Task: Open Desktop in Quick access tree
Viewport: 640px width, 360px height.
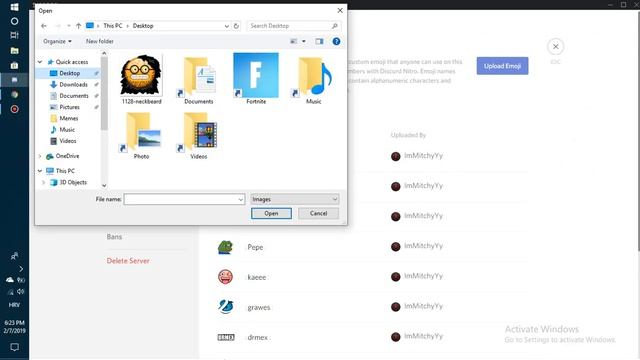Action: (69, 73)
